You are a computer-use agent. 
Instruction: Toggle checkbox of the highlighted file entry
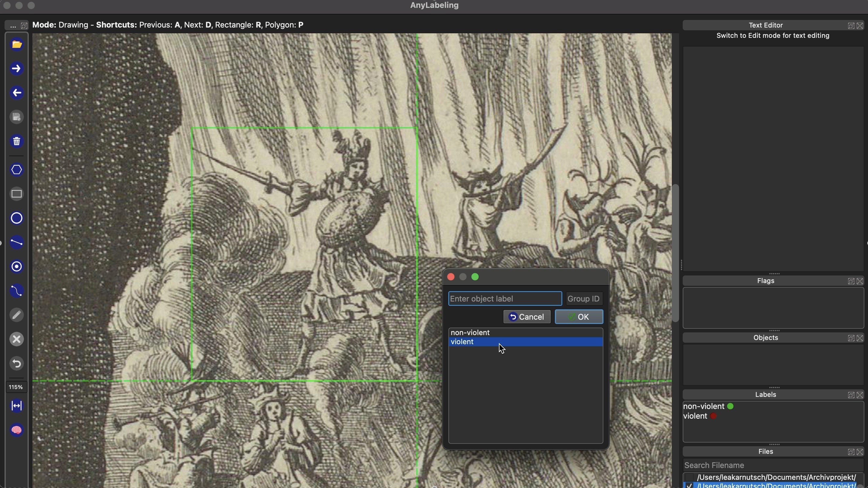[689, 485]
